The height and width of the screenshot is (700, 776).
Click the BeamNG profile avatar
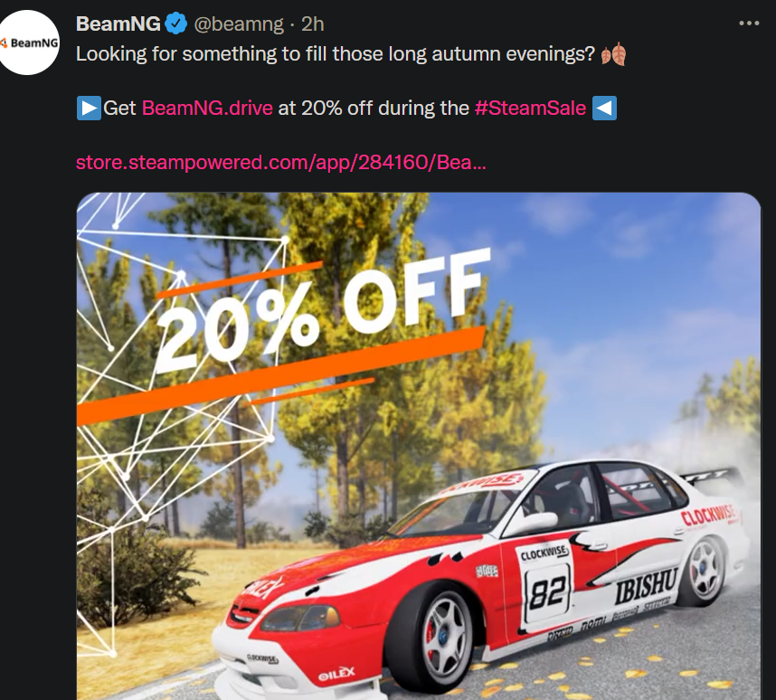click(28, 43)
